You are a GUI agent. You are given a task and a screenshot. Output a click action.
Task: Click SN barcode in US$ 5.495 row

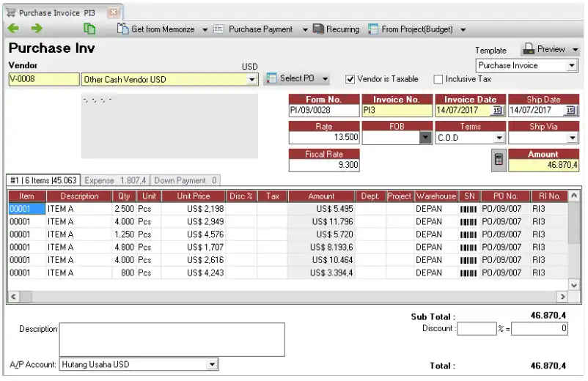(468, 210)
